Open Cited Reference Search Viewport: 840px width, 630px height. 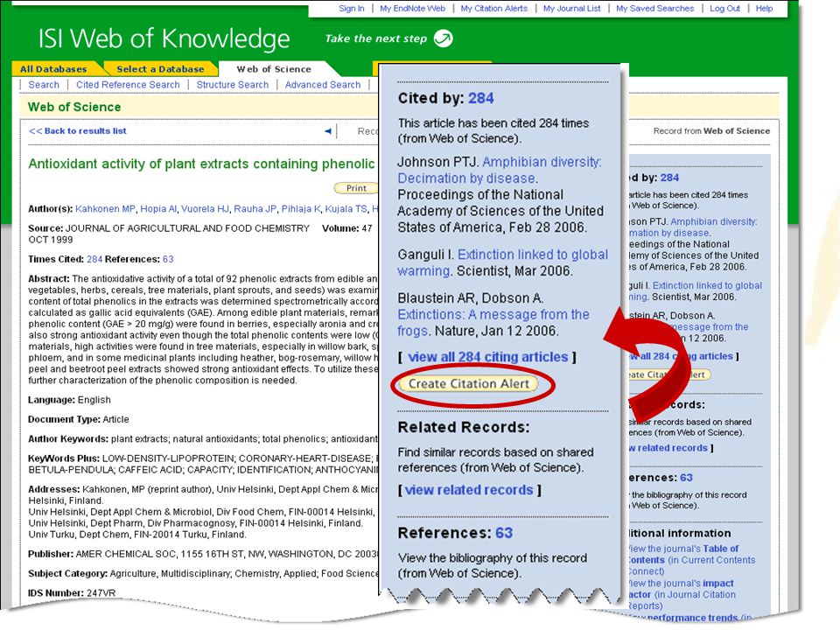pos(128,85)
